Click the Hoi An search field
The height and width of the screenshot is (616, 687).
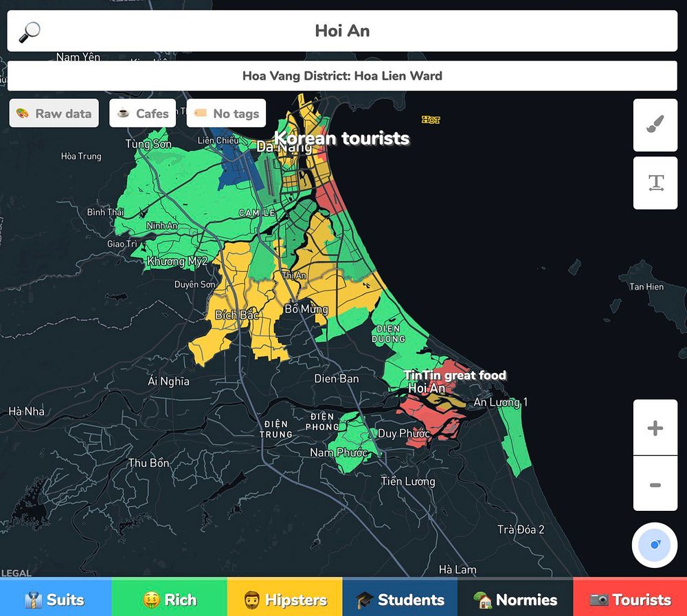coord(342,31)
